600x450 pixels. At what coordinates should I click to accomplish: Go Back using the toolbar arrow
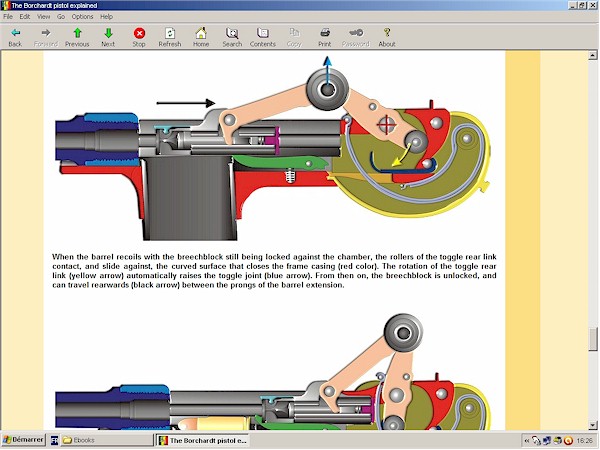pos(15,37)
